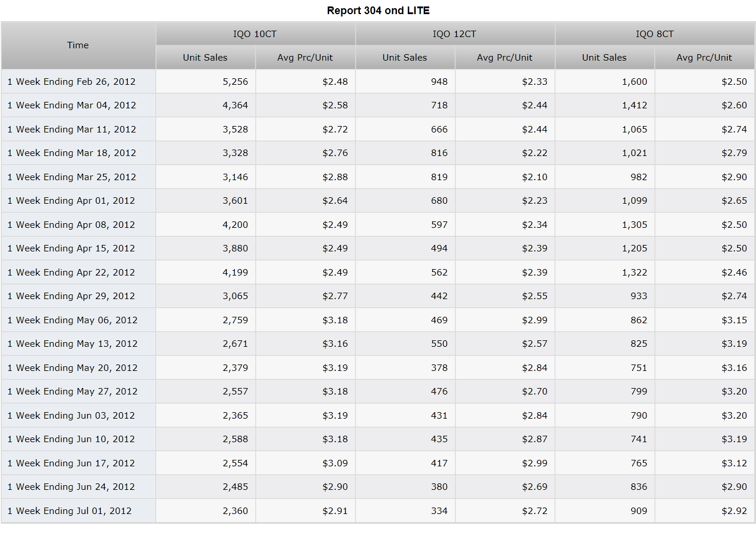Click the 550 cell in IQO 12CT
The image size is (756, 557).
click(405, 344)
